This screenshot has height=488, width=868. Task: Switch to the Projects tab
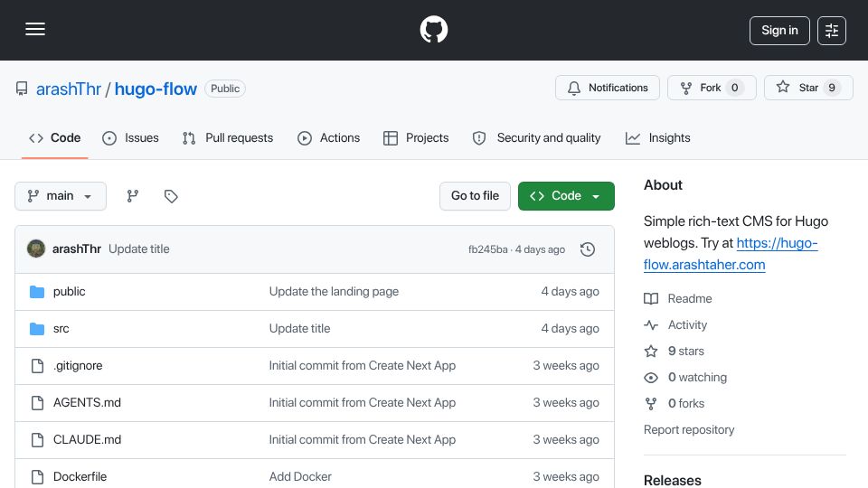(416, 137)
